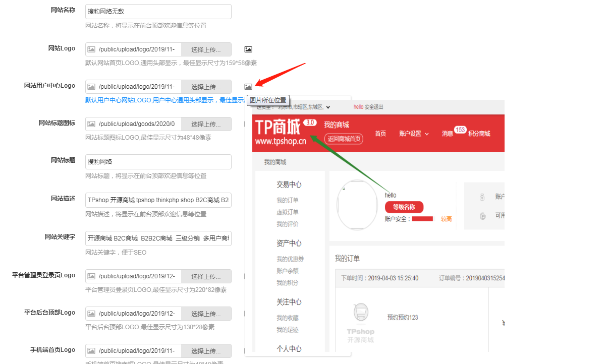Click the 返回商城首页 button
The width and height of the screenshot is (608, 364).
tap(343, 139)
